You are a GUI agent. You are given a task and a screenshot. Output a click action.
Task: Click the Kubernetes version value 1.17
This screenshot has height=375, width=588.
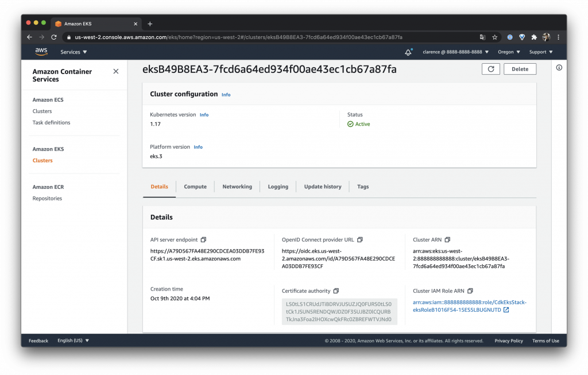(x=155, y=123)
